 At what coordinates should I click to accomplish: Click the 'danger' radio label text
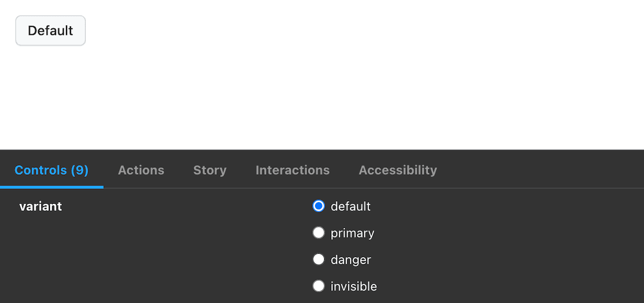point(350,260)
